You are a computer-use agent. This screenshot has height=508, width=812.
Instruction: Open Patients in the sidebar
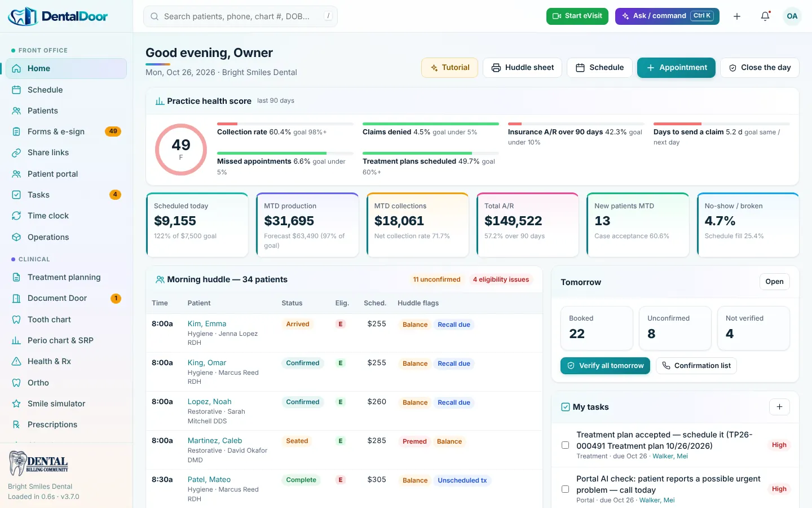click(66, 111)
